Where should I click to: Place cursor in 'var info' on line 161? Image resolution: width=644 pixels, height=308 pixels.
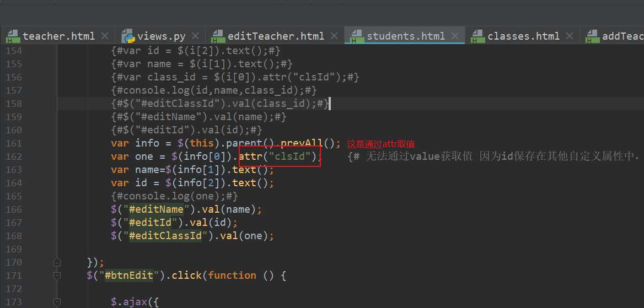[x=135, y=143]
